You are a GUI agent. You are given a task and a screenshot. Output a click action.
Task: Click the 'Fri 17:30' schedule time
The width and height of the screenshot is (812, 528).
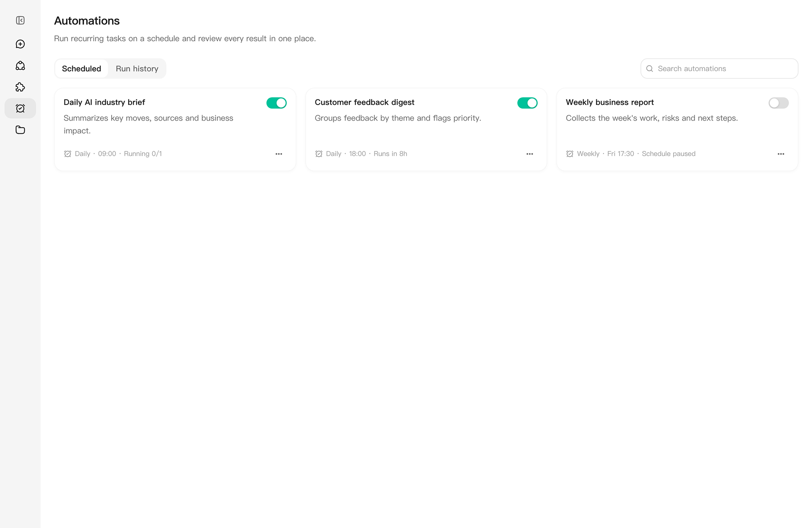pyautogui.click(x=620, y=154)
